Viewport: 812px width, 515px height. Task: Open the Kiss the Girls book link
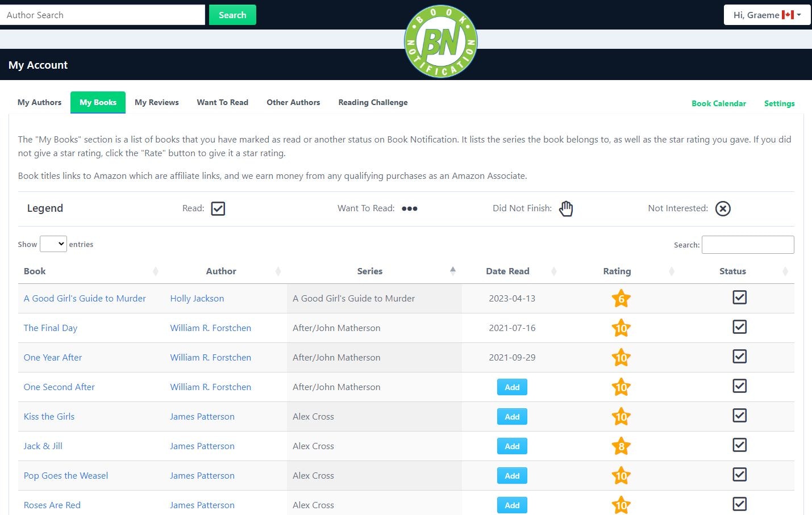49,417
